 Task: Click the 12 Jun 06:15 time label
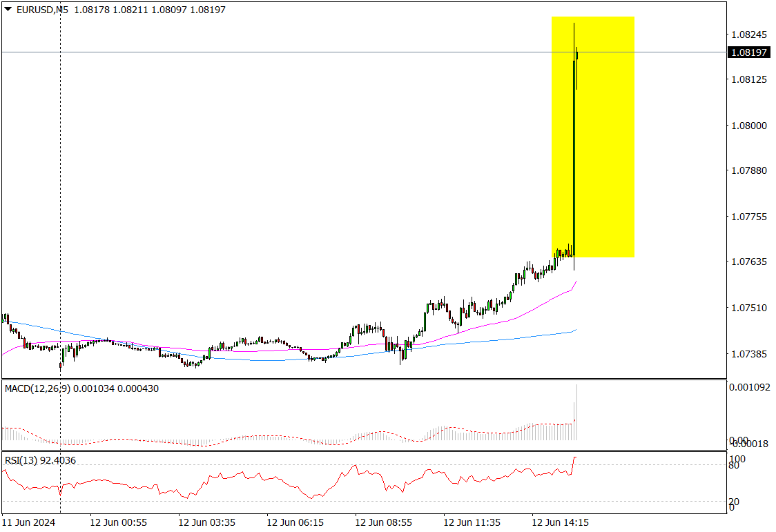pyautogui.click(x=295, y=522)
